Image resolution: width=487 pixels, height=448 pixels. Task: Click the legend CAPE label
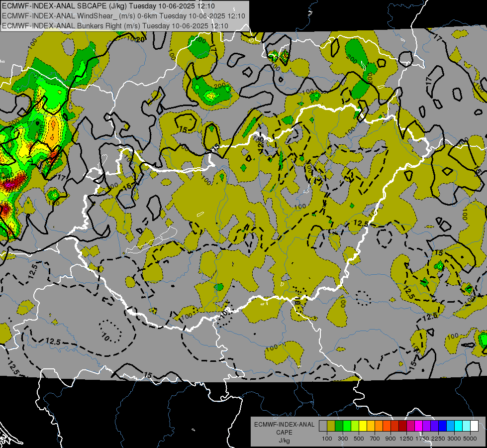pos(284,433)
